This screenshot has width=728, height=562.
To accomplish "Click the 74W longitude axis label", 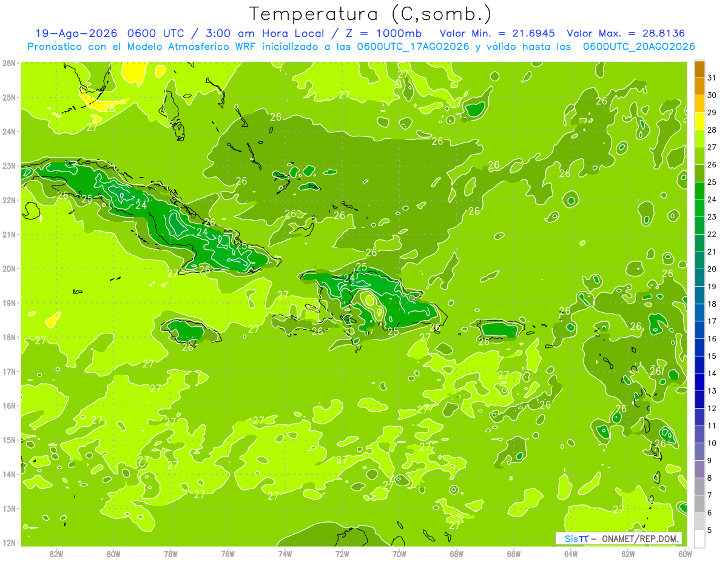I will [x=285, y=554].
